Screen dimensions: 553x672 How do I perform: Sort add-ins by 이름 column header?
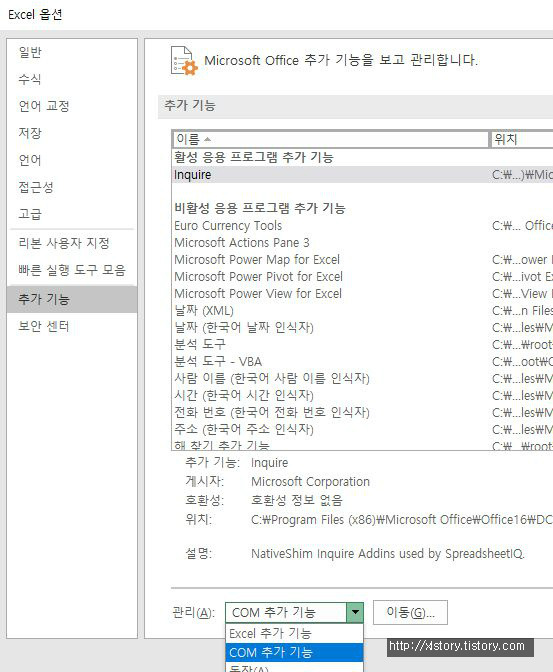point(331,139)
